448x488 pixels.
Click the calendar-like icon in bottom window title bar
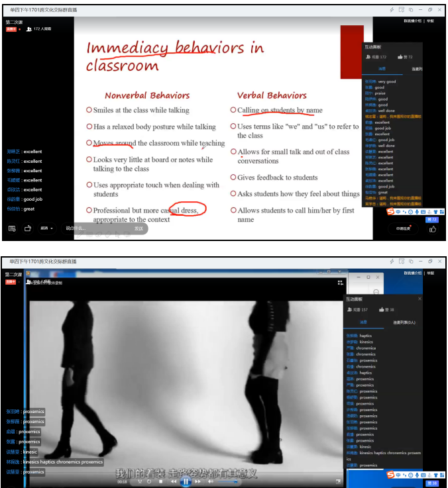[x=402, y=261]
